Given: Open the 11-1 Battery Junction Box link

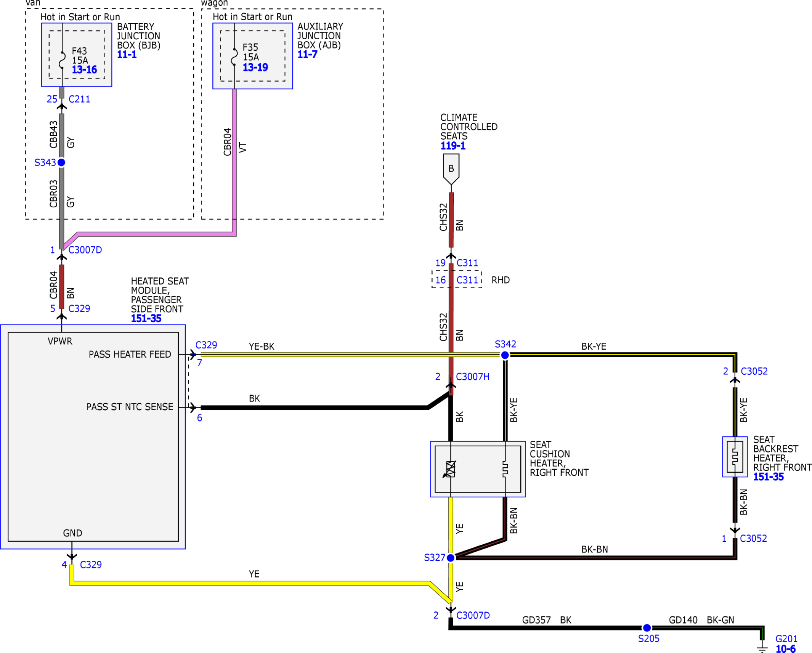Looking at the screenshot, I should tap(127, 55).
